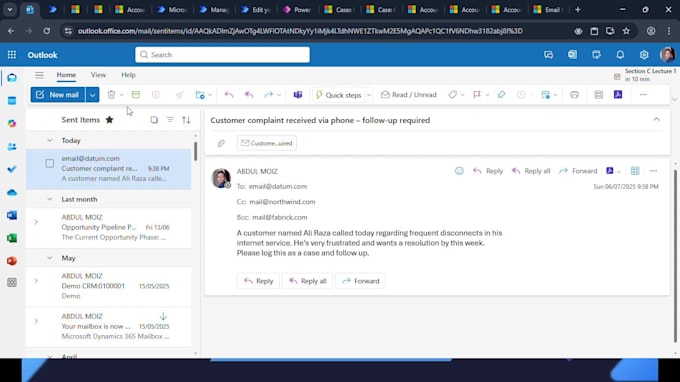680x382 pixels.
Task: Open the Outlook app launcher grid
Action: [x=12, y=55]
